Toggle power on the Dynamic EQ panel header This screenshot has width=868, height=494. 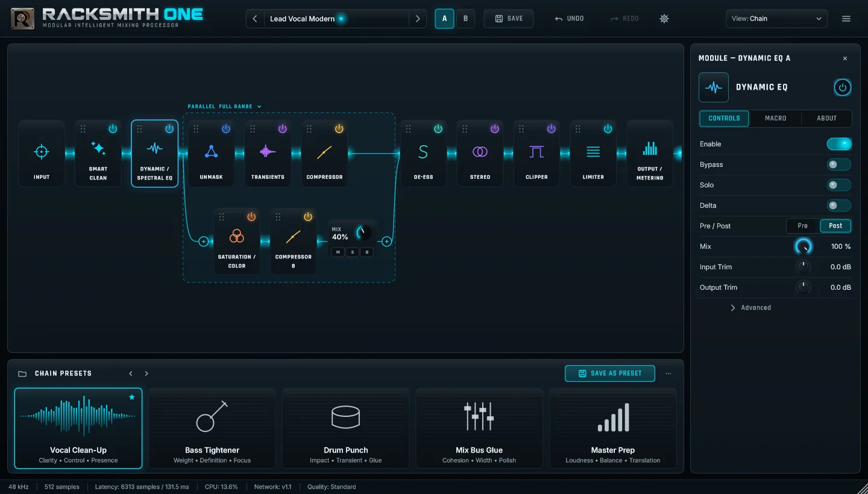pos(843,87)
